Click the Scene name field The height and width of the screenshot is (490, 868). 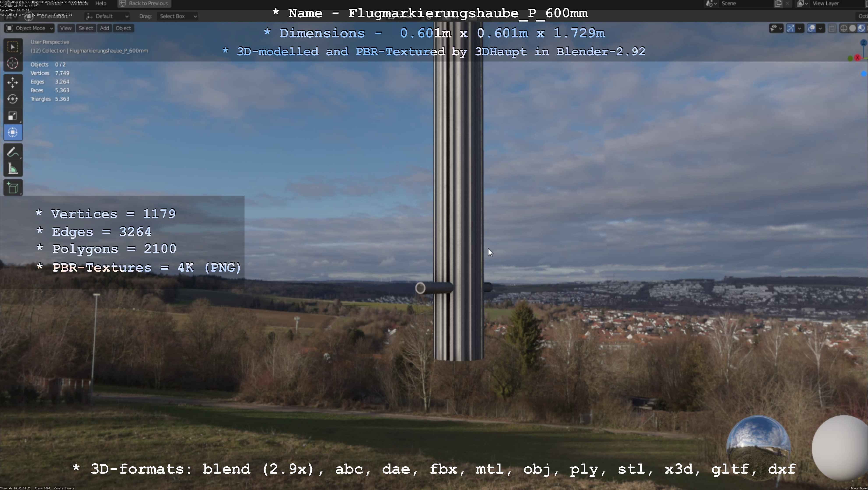tap(746, 3)
